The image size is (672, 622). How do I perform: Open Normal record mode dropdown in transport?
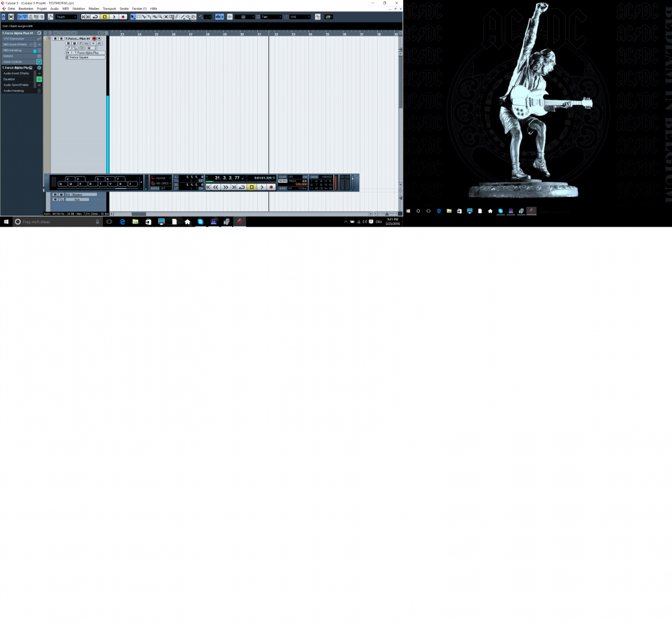pyautogui.click(x=161, y=178)
